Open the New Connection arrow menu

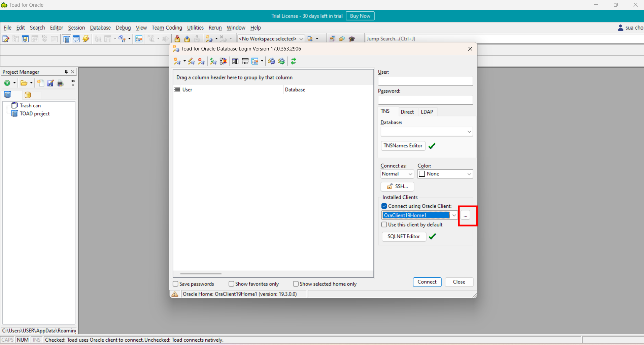coord(184,61)
